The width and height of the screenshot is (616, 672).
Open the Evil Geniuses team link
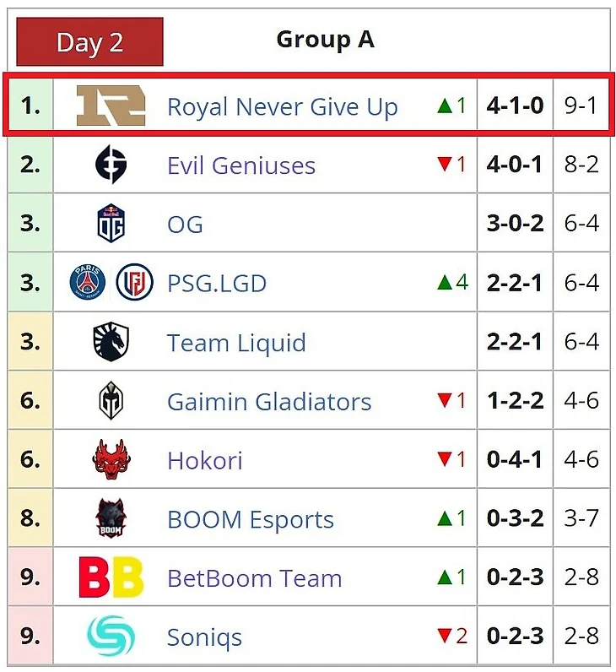241,165
